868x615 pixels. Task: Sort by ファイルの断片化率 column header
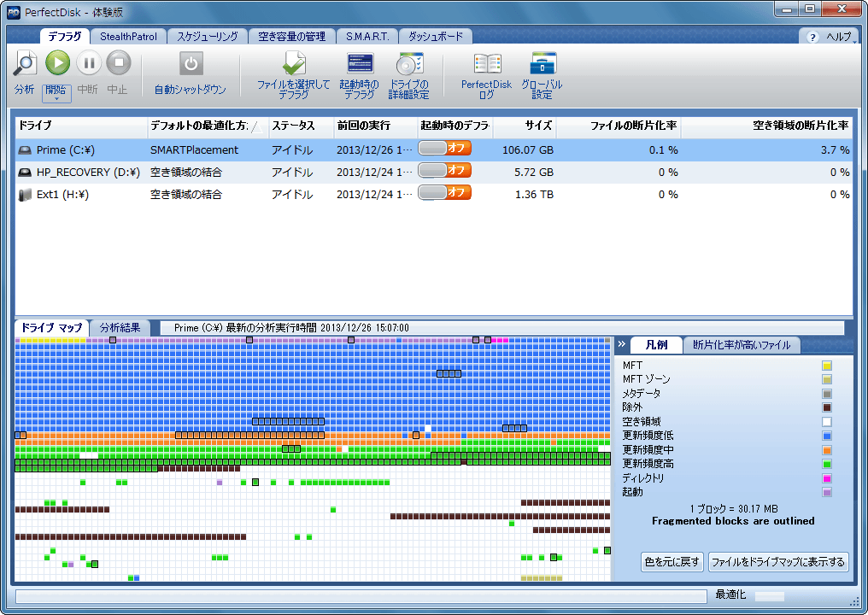tap(619, 126)
